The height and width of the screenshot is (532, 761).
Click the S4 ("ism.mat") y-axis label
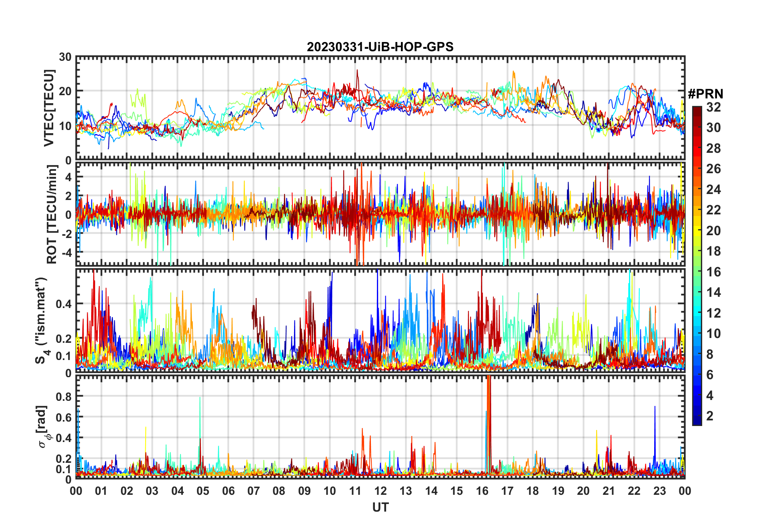tap(42, 321)
